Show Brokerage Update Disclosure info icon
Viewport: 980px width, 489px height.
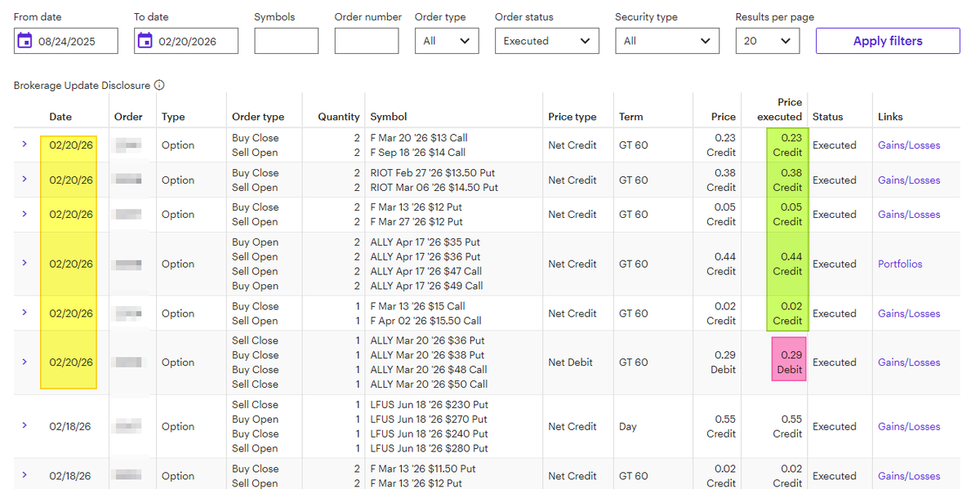[159, 85]
